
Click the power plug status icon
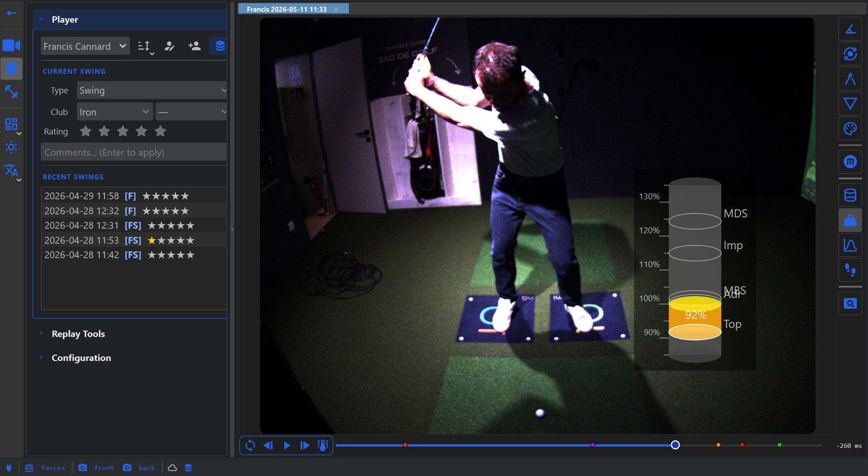point(9,467)
